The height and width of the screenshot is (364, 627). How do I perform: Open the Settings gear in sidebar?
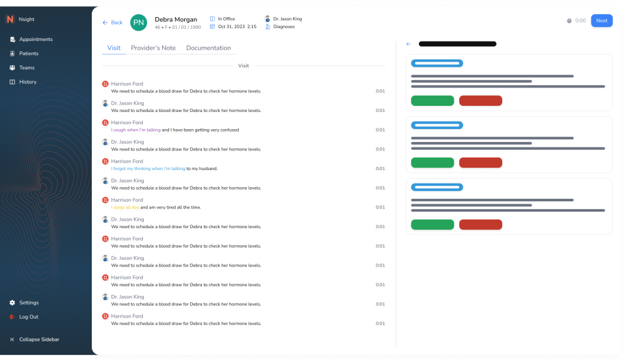(x=12, y=303)
